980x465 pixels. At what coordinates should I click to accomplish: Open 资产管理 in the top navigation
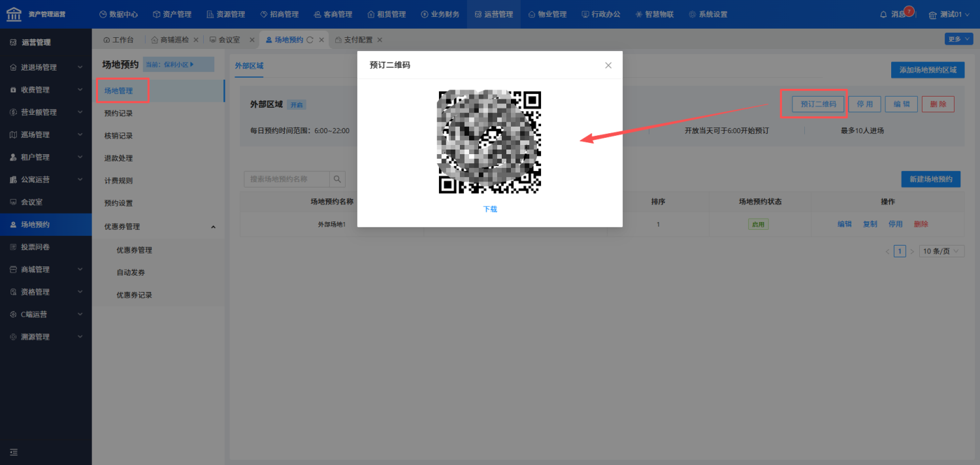coord(172,14)
